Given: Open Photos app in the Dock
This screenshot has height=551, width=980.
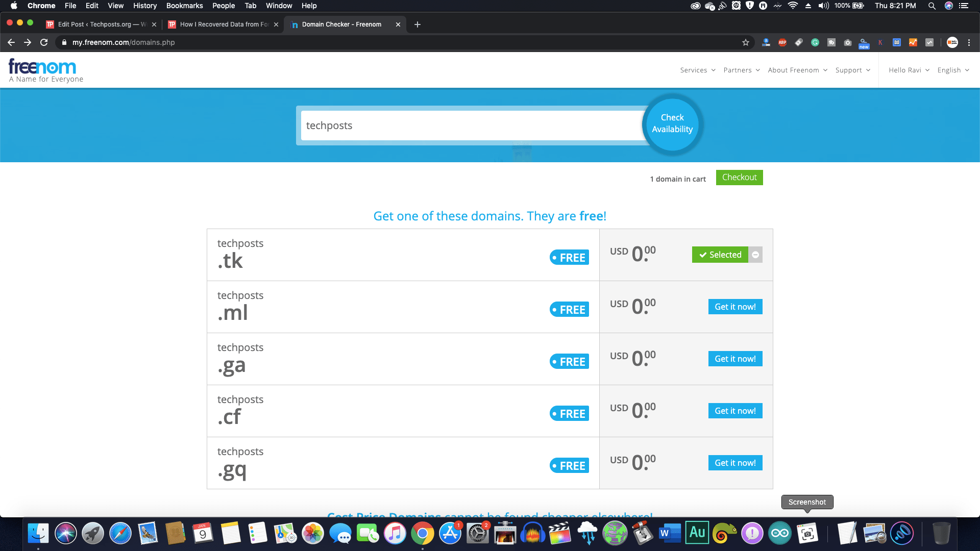Looking at the screenshot, I should click(x=313, y=534).
